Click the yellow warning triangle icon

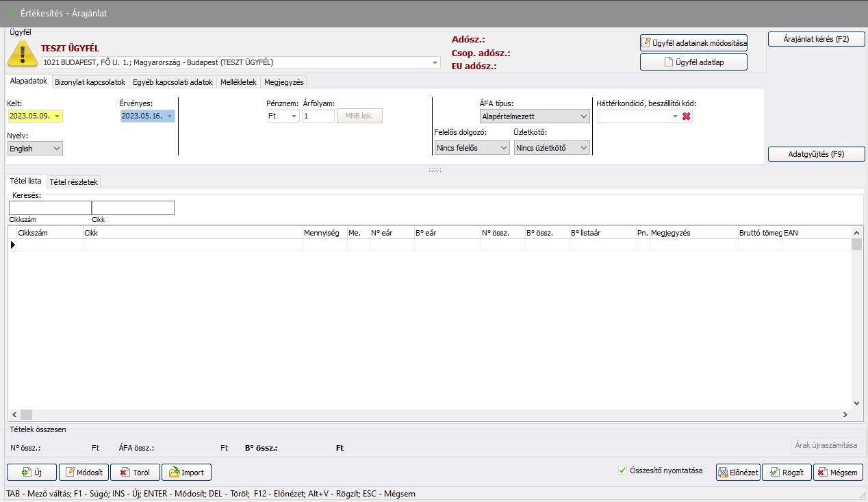click(23, 53)
